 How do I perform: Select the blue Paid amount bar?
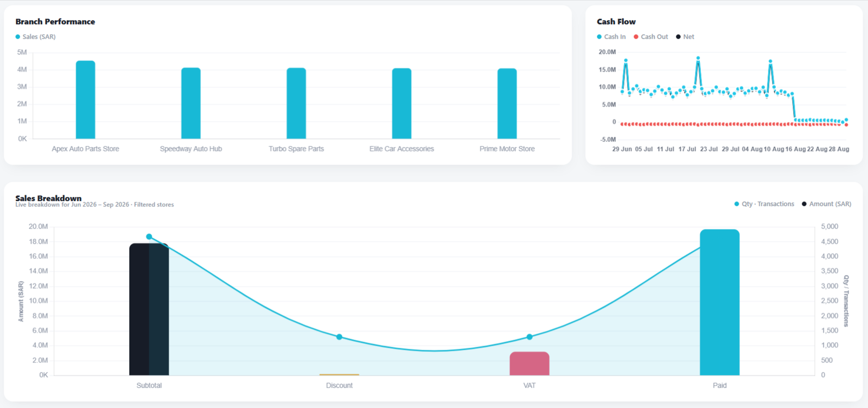coord(720,302)
